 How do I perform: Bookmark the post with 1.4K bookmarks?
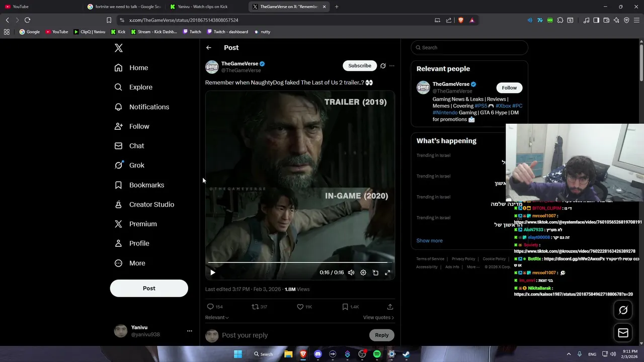pos(350,307)
